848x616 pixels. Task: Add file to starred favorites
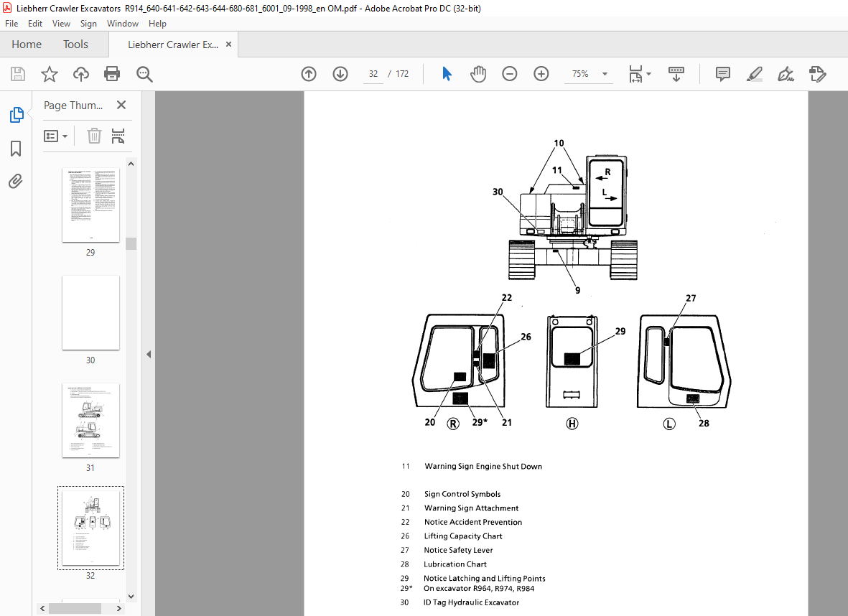pyautogui.click(x=50, y=74)
